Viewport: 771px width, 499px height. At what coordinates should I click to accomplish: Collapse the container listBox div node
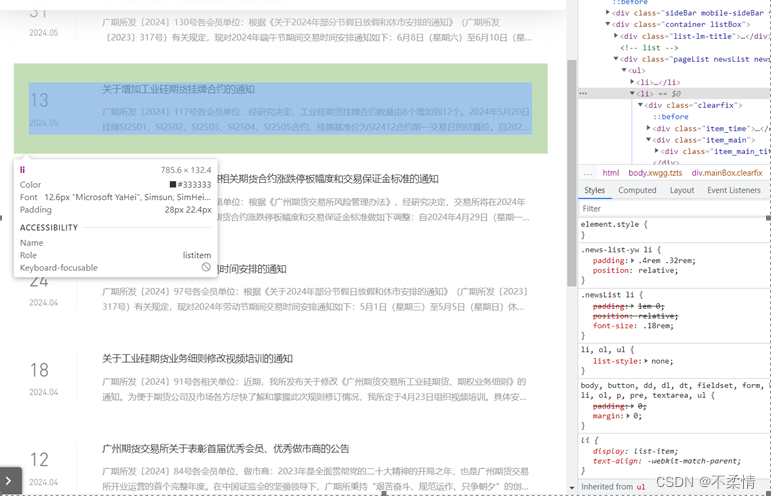(x=608, y=24)
